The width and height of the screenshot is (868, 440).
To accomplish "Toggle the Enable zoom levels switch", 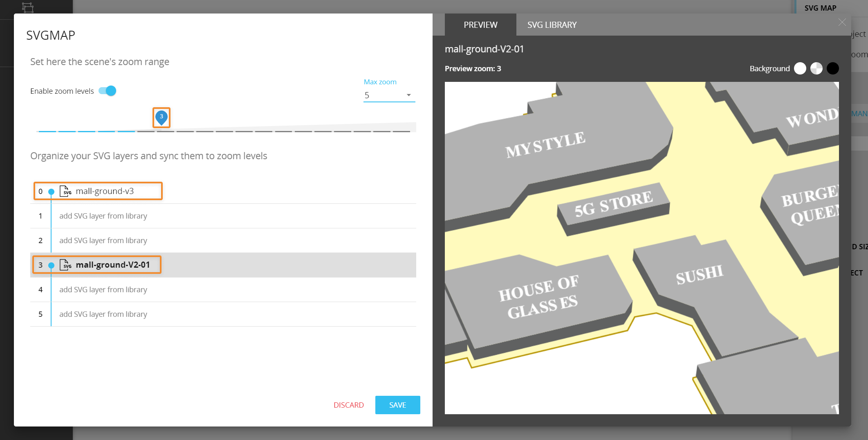I will pyautogui.click(x=108, y=91).
